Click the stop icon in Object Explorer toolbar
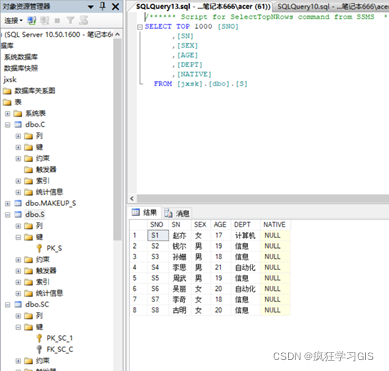This screenshot has width=389, height=371. (x=57, y=21)
